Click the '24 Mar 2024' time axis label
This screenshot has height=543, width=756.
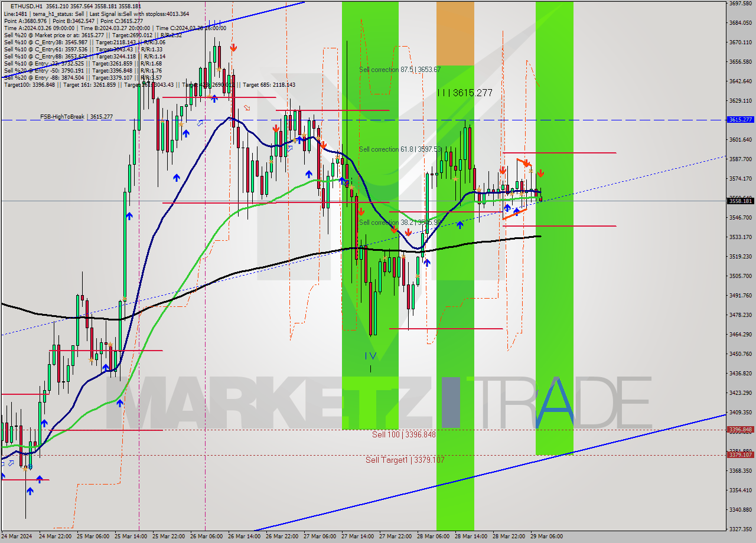tap(15, 537)
